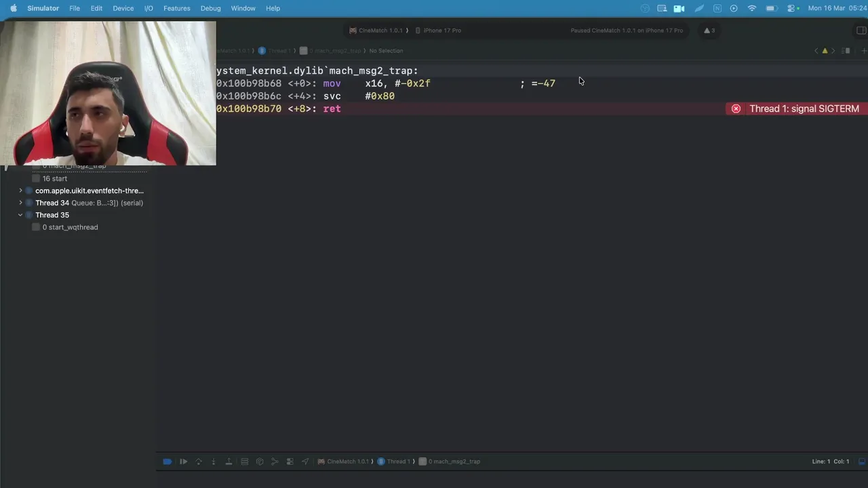Open Control Center from menu bar

791,8
